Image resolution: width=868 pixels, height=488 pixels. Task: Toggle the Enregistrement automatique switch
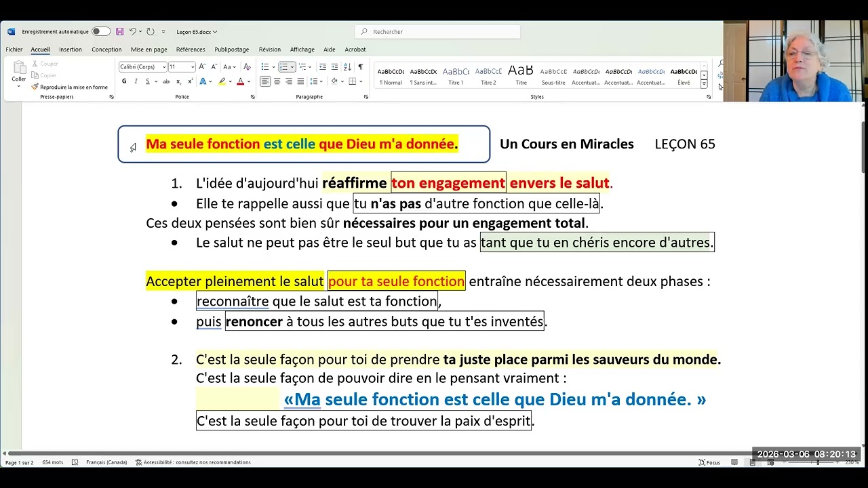click(x=100, y=31)
